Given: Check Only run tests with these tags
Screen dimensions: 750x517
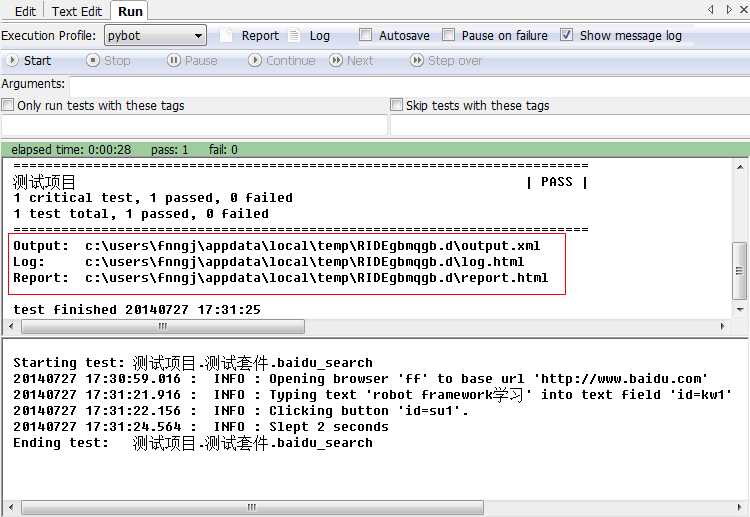Looking at the screenshot, I should coord(8,105).
